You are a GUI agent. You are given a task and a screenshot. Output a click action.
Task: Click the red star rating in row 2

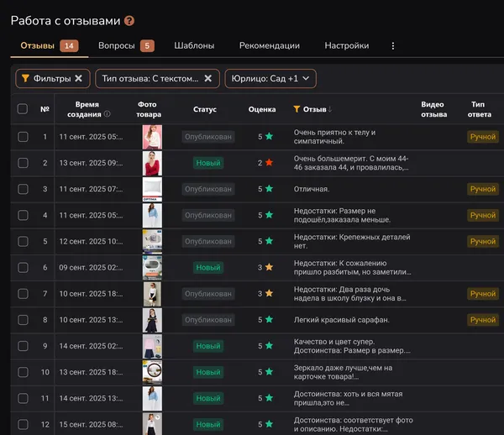coord(270,163)
